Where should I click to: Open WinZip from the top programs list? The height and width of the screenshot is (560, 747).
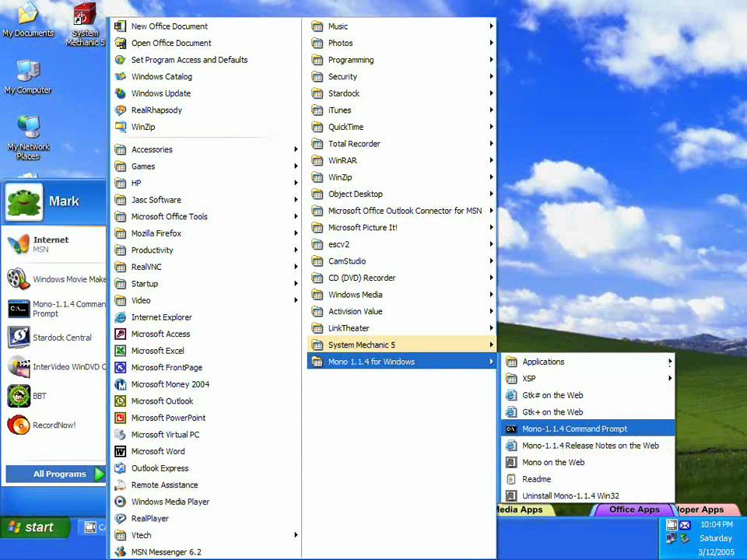pyautogui.click(x=205, y=127)
